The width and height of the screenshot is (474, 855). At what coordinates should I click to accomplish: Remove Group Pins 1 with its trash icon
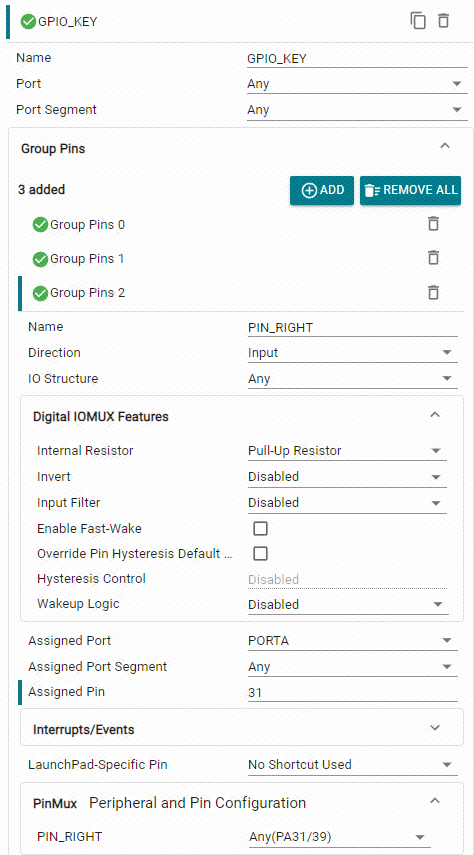433,258
